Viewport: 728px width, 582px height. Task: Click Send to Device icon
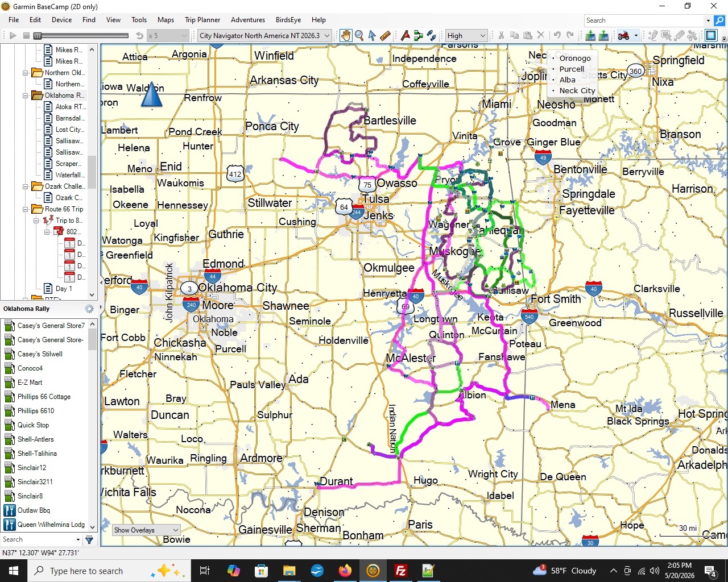point(590,35)
